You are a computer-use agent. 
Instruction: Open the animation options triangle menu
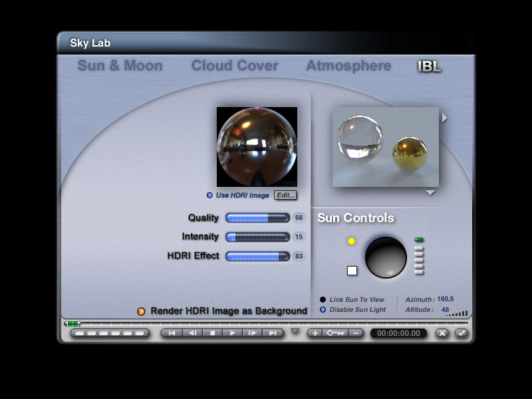295,331
